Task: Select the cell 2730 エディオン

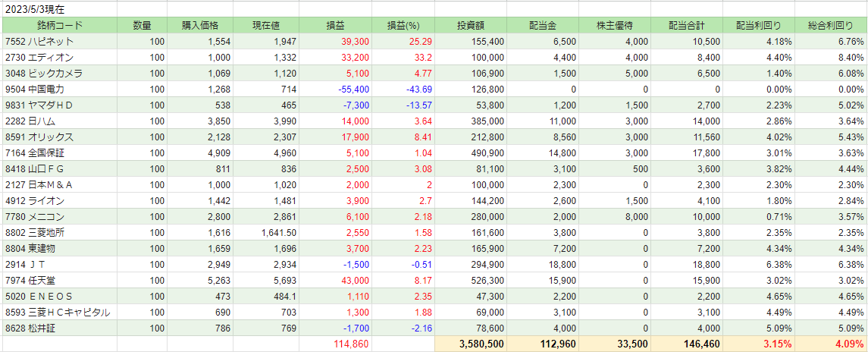Action: click(x=59, y=58)
